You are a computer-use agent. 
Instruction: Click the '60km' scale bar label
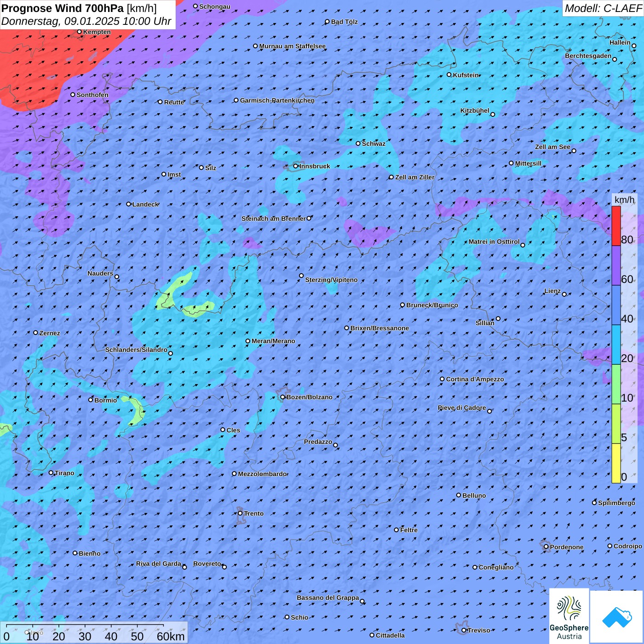[171, 636]
